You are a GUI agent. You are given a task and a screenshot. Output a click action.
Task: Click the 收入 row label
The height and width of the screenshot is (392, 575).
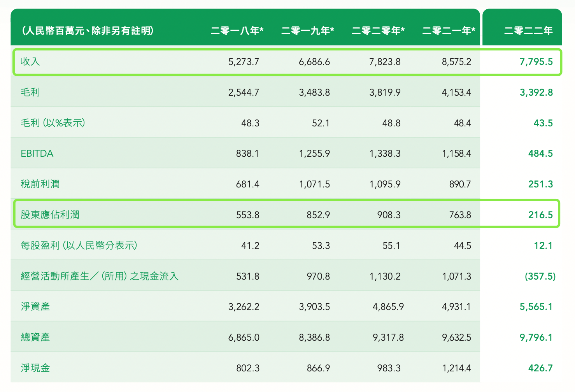point(30,62)
